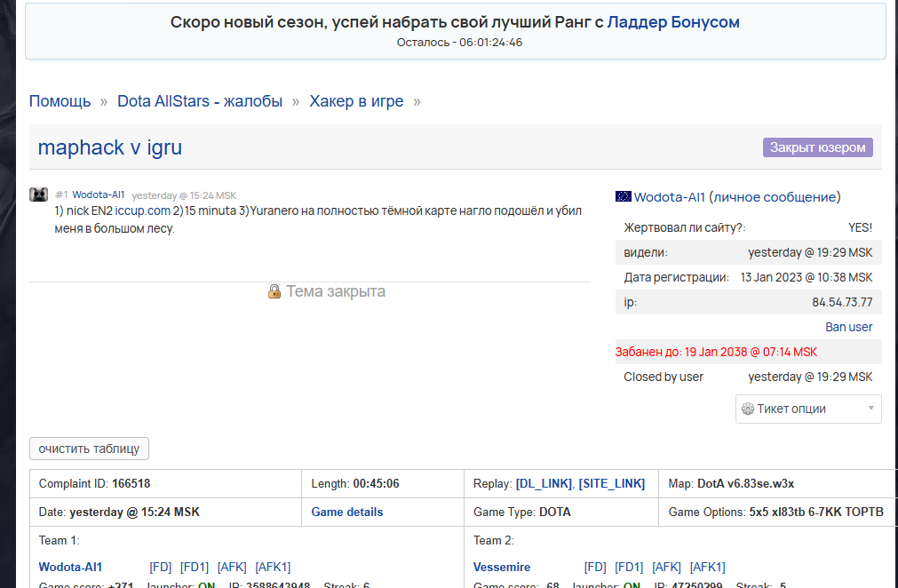Click the Забанен до: 19 Jan 2038 text
This screenshot has width=898, height=588.
(716, 352)
